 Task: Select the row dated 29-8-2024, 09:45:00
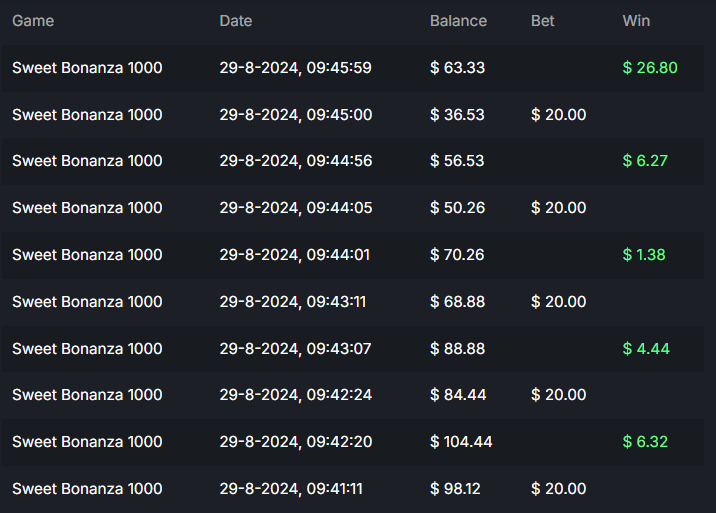(295, 115)
